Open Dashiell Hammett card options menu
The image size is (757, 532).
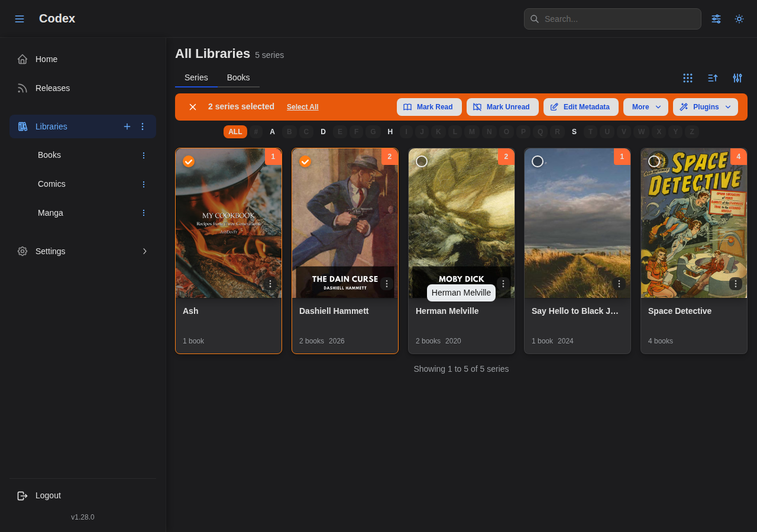tap(387, 284)
